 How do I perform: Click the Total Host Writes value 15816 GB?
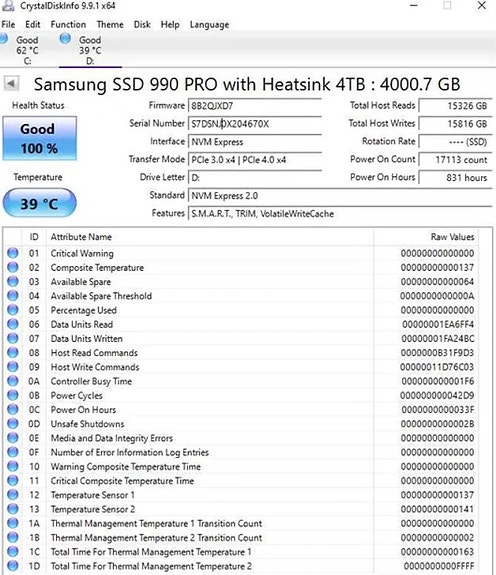[x=455, y=124]
